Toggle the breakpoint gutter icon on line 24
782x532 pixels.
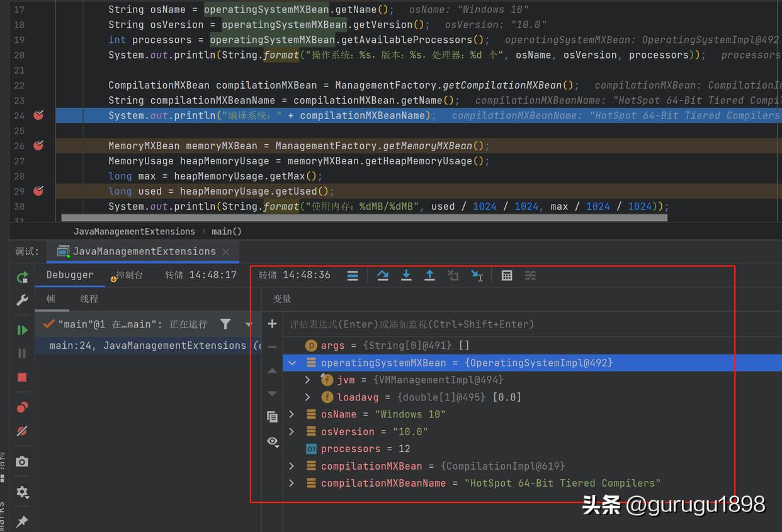pyautogui.click(x=38, y=115)
